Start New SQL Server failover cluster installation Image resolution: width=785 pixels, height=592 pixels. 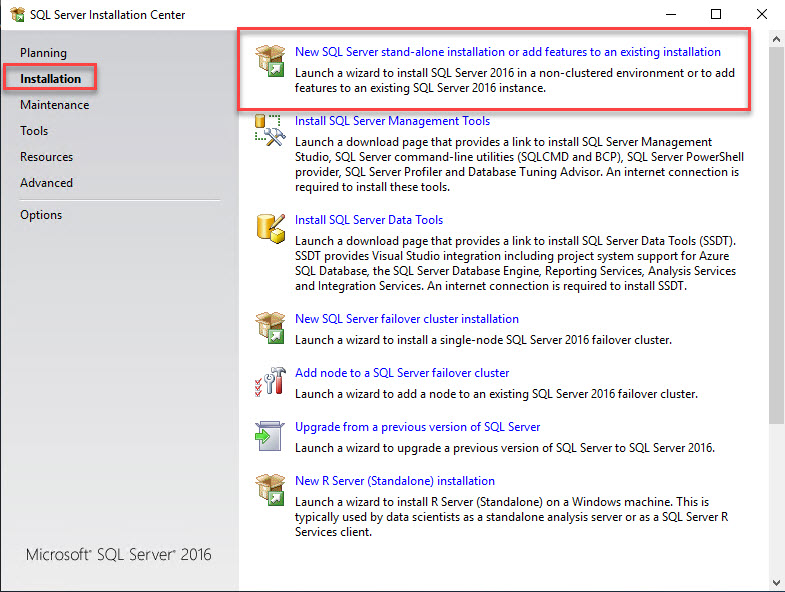407,319
